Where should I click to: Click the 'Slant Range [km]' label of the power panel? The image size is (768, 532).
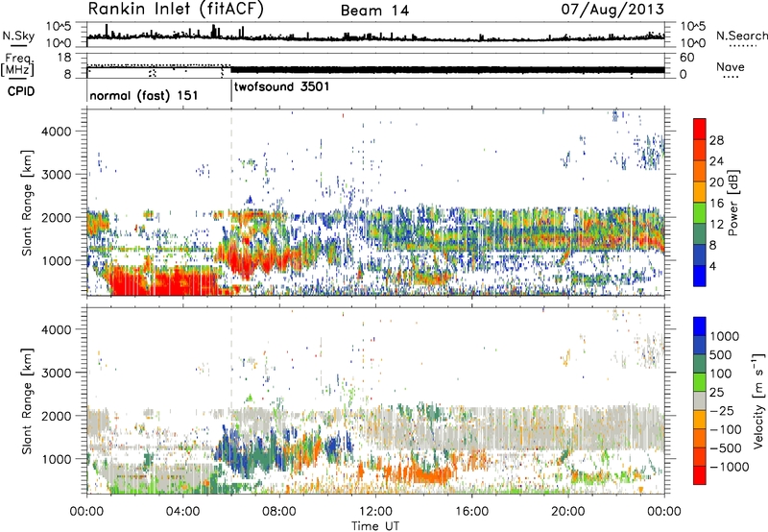27,203
